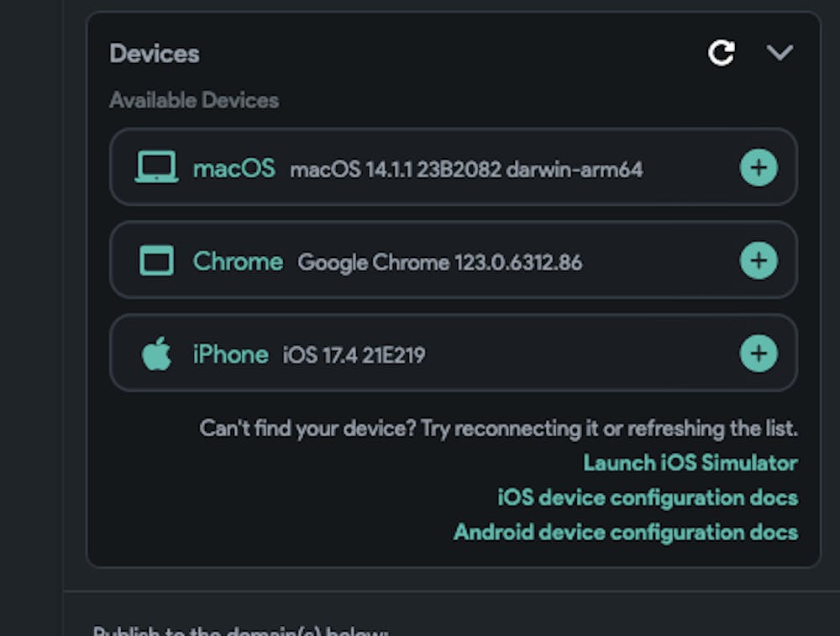Image resolution: width=840 pixels, height=636 pixels.
Task: Add the macOS device with plus button
Action: point(759,168)
